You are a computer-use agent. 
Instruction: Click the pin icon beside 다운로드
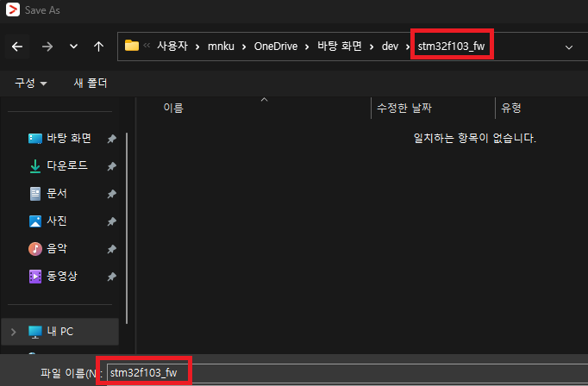click(111, 166)
